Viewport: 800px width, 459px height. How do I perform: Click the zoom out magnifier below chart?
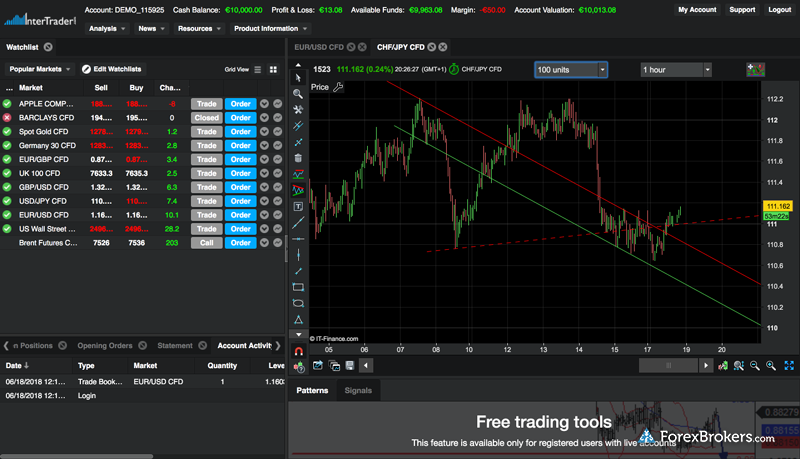tap(755, 365)
